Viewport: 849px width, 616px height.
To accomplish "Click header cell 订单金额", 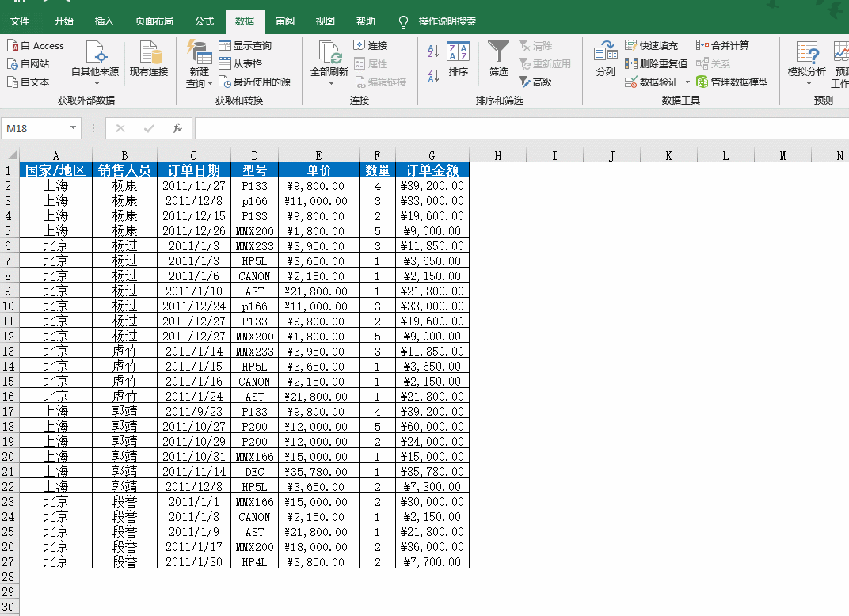I will click(x=432, y=170).
